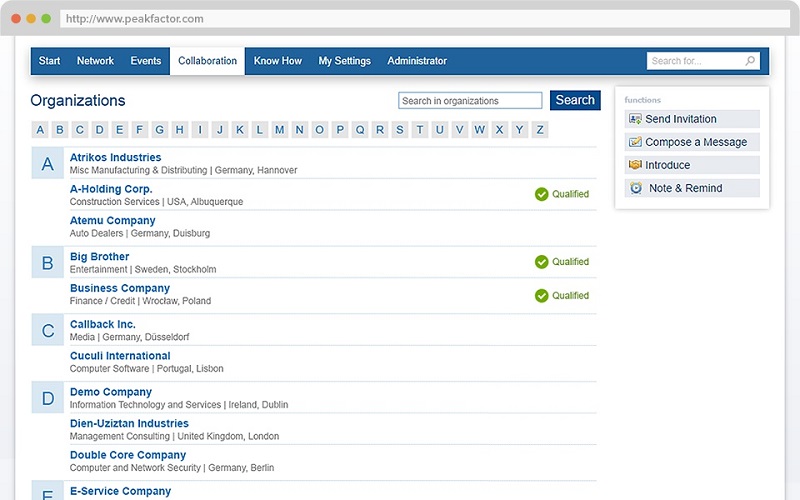Focus the top Search for... field

[x=703, y=61]
